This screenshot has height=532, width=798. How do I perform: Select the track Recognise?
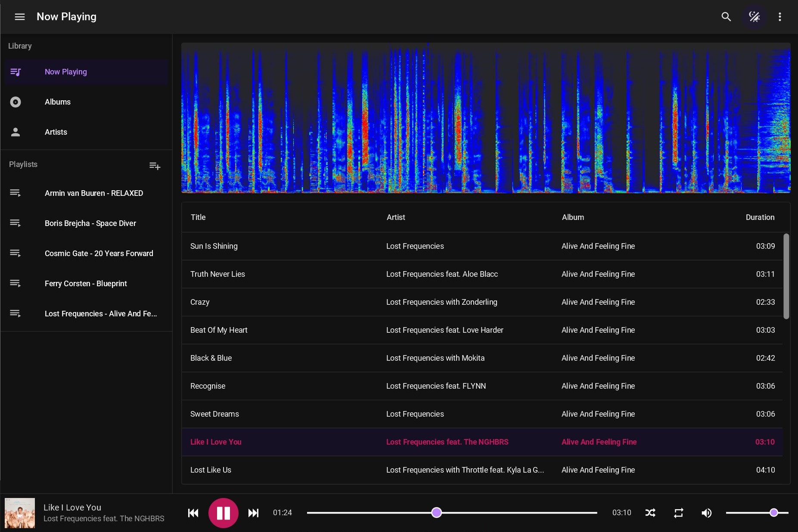click(x=482, y=386)
